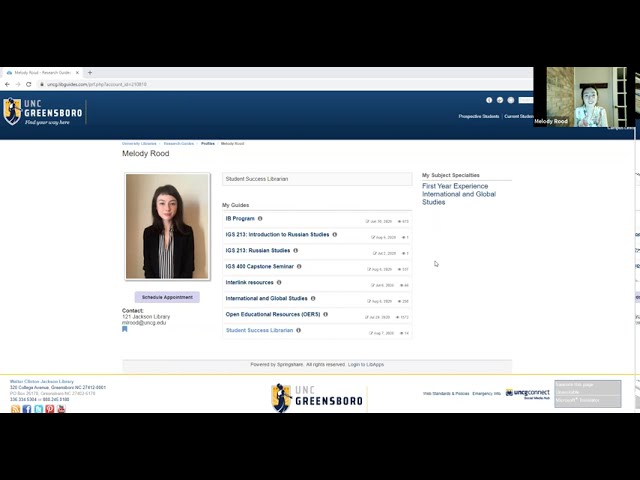Show info for Student Success Librarian guide
This screenshot has height=480, width=640.
point(298,330)
